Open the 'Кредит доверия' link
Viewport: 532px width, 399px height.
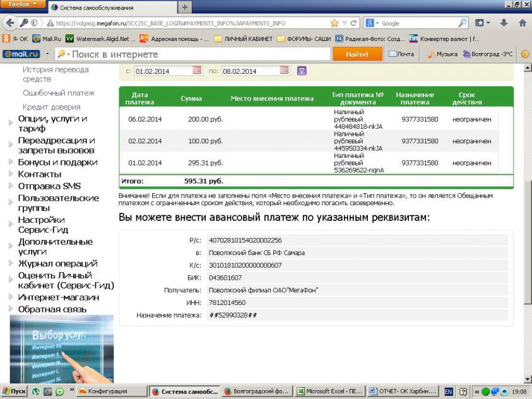point(51,107)
